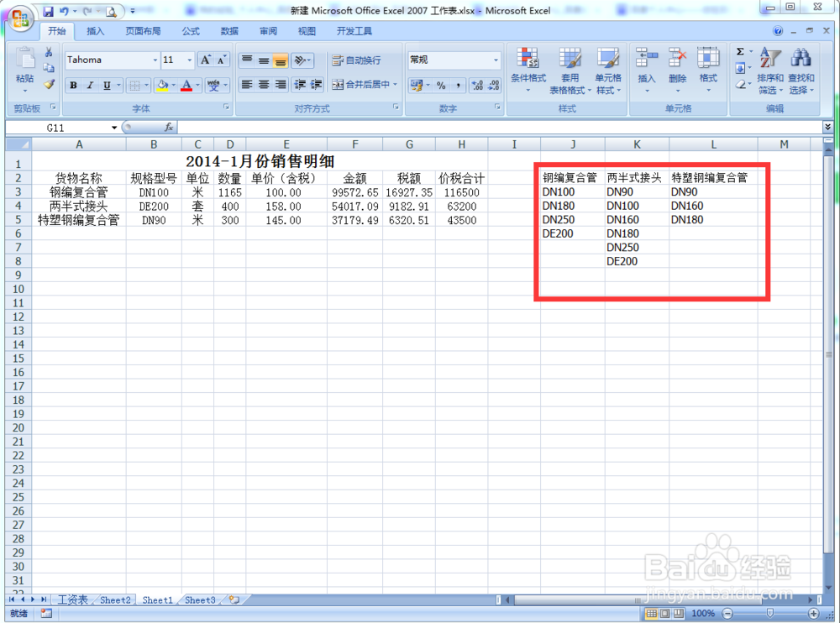This screenshot has height=623, width=840.
Task: Switch to the 工资表 worksheet tab
Action: click(73, 600)
